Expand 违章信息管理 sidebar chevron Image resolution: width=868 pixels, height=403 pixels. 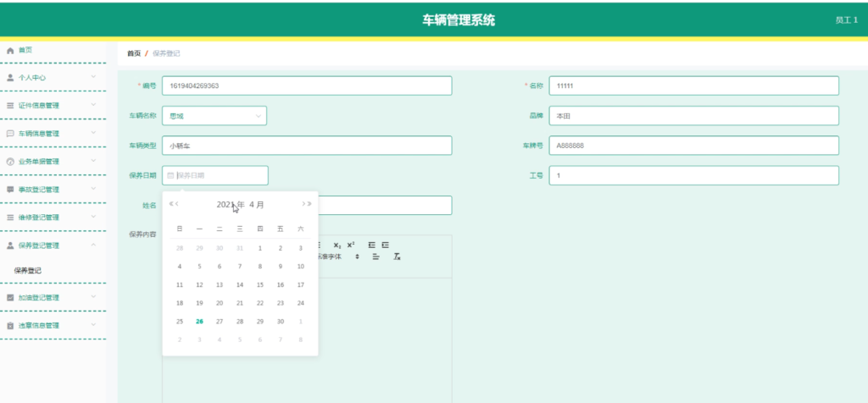click(93, 324)
